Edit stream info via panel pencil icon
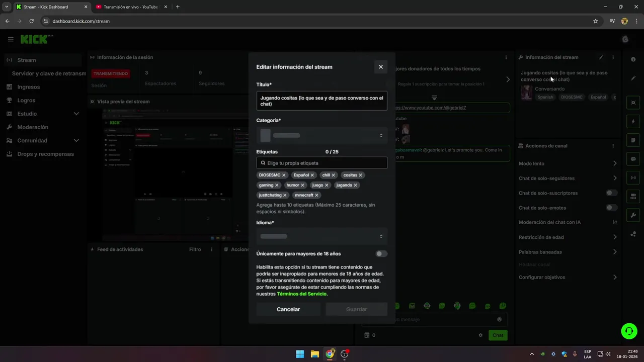Screen dimensions: 644x362 tap(601, 57)
